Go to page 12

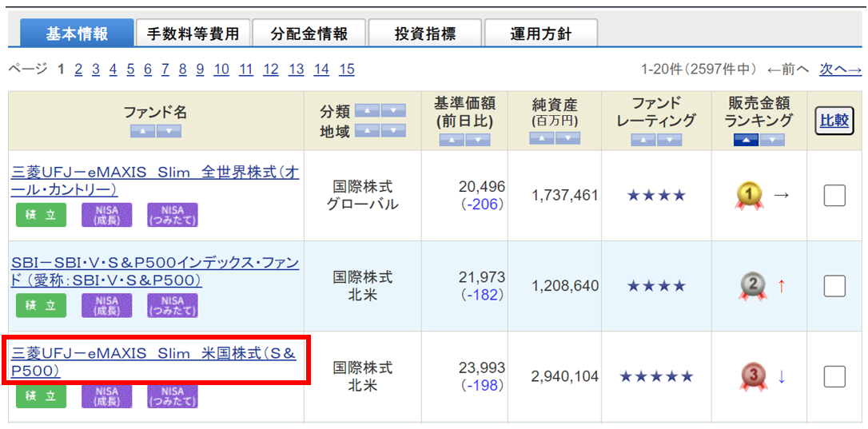(271, 70)
